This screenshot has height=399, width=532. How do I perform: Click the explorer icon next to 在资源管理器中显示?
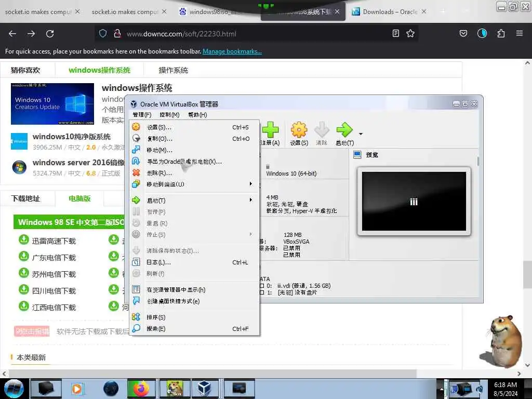pos(136,289)
